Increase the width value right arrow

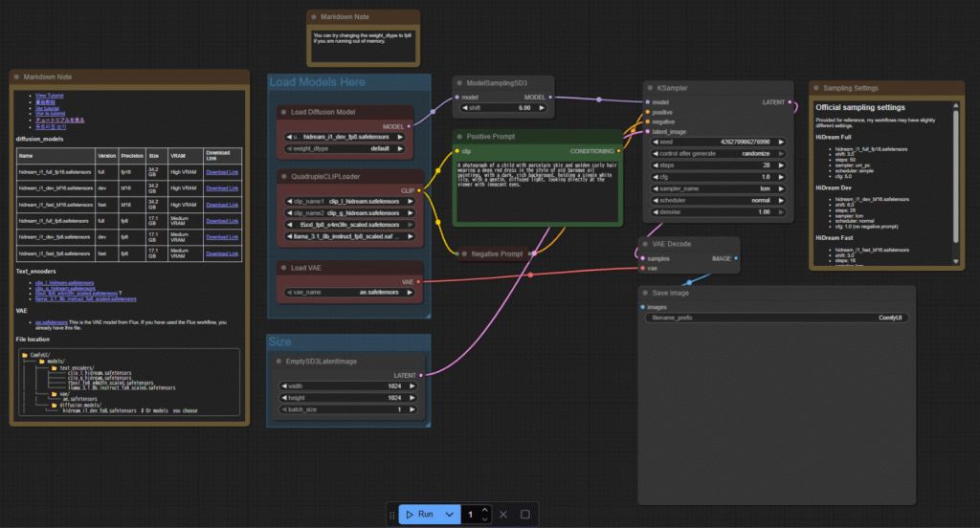[x=412, y=386]
